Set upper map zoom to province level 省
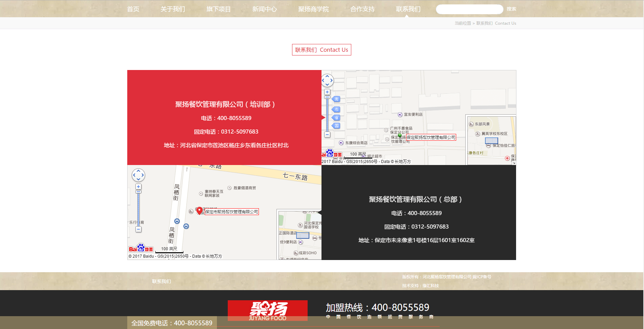This screenshot has width=644, height=329. (x=336, y=118)
